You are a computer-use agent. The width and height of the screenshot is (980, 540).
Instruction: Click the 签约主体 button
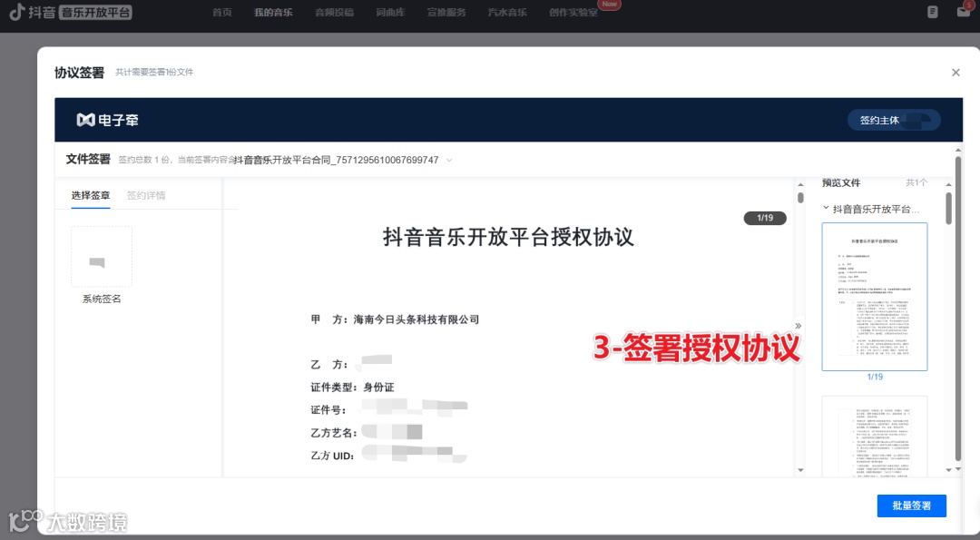click(894, 120)
